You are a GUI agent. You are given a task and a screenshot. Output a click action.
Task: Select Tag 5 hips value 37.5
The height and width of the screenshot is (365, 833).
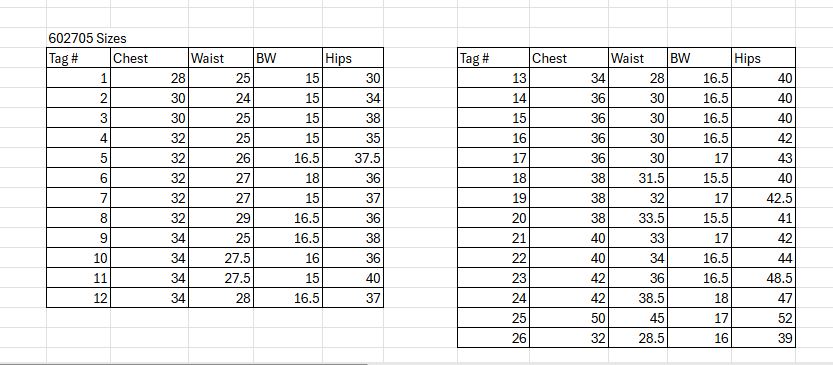click(x=353, y=158)
